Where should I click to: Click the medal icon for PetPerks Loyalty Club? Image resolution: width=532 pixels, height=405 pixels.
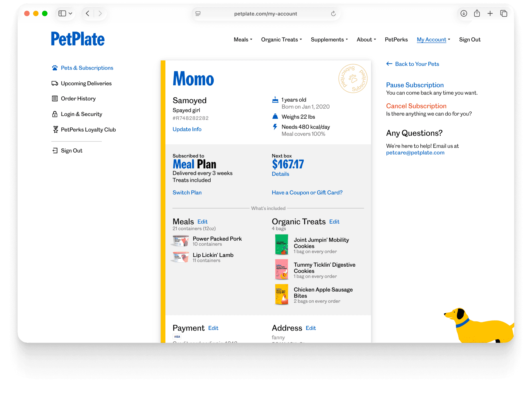point(56,129)
